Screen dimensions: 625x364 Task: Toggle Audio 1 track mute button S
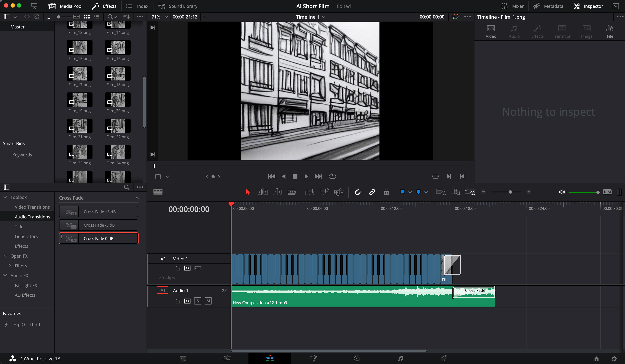click(198, 301)
